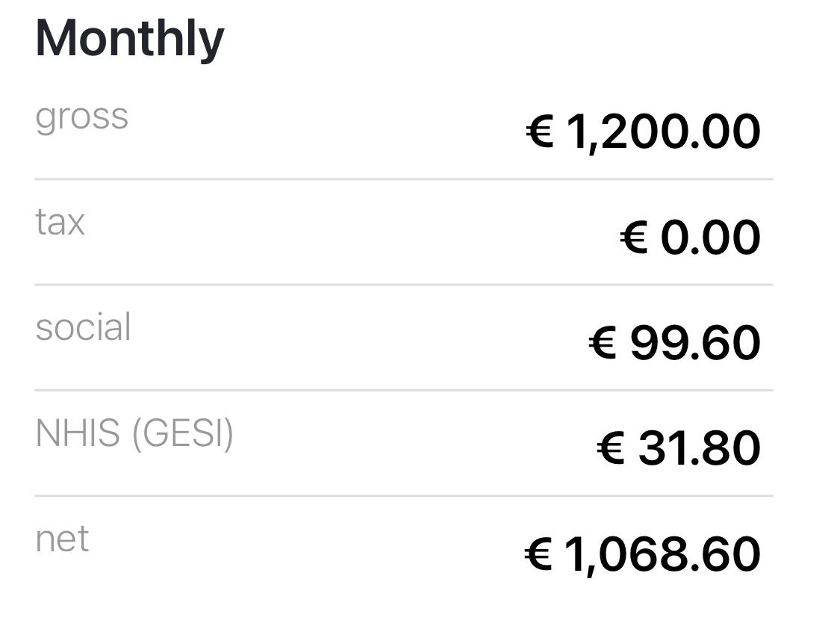
Task: Select the NHIS (GESI) label
Action: point(134,433)
